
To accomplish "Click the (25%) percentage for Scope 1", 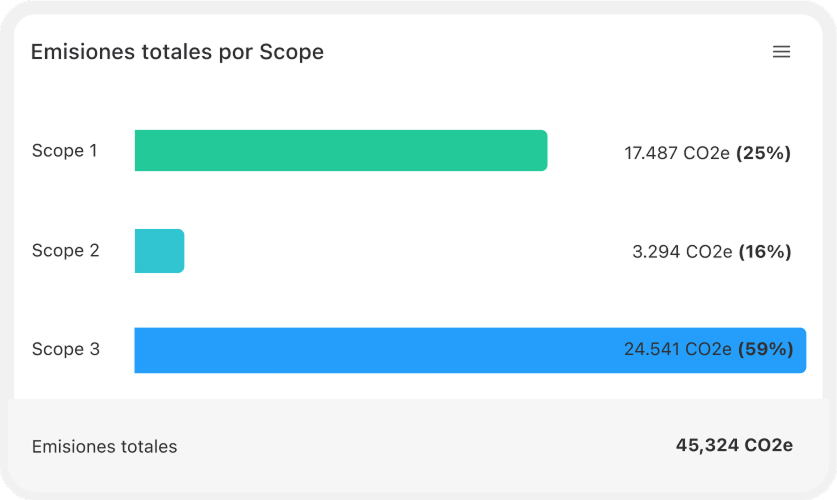I will pos(764,153).
